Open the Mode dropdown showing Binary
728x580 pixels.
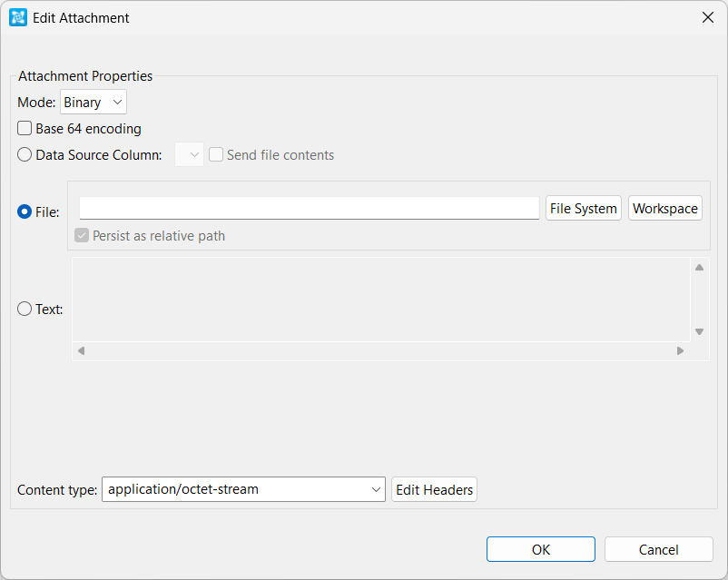point(93,102)
